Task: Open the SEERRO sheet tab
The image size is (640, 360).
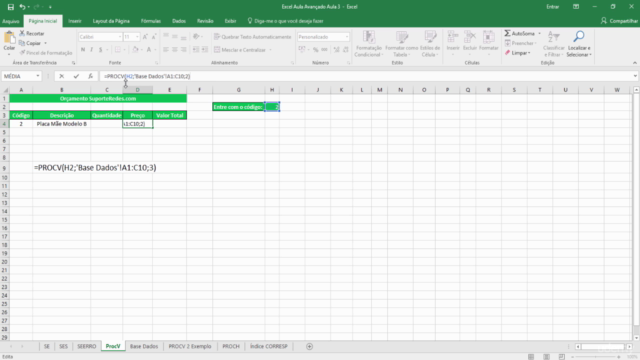Action: 87,346
